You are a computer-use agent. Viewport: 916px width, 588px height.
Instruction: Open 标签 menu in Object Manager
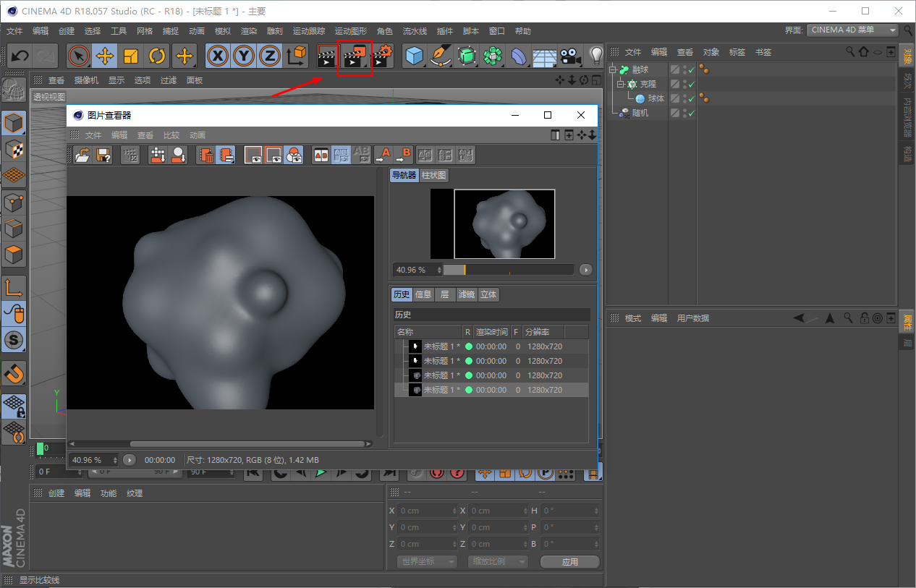coord(737,52)
